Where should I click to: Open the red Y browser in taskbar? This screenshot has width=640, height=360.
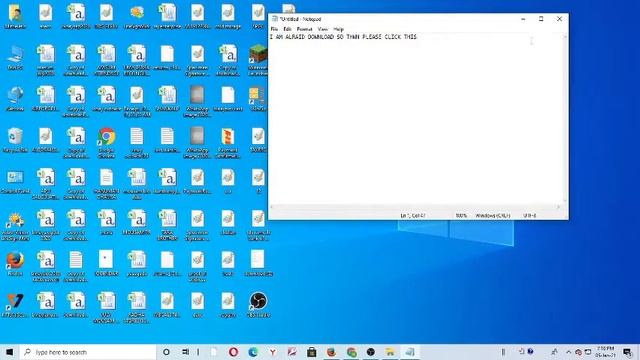(x=273, y=352)
